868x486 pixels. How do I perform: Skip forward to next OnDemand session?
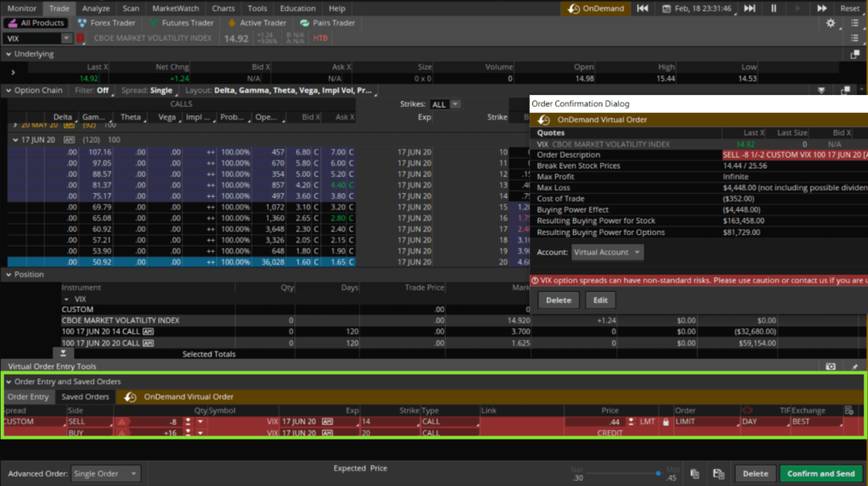(749, 8)
